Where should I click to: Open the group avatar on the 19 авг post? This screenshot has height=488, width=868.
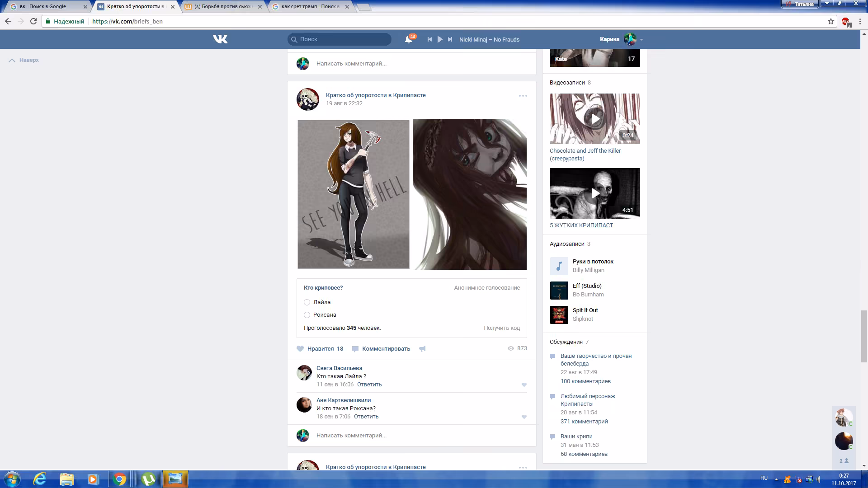pyautogui.click(x=308, y=99)
